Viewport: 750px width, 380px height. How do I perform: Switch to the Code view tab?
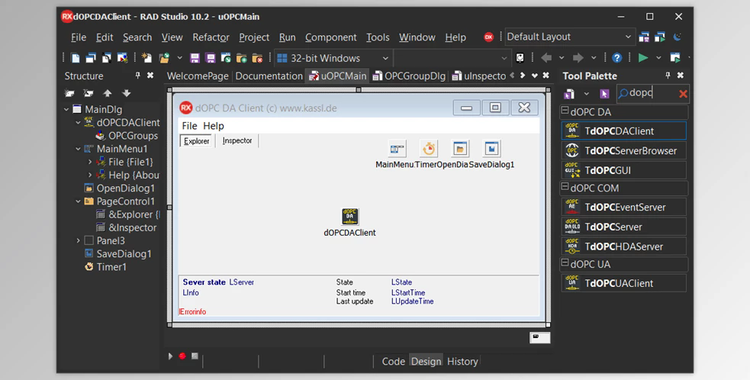coord(393,361)
